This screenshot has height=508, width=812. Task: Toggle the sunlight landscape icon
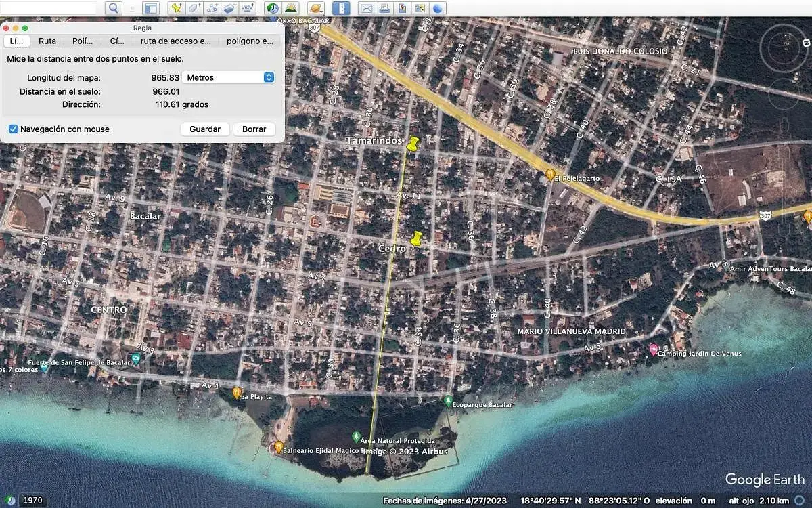click(x=291, y=8)
